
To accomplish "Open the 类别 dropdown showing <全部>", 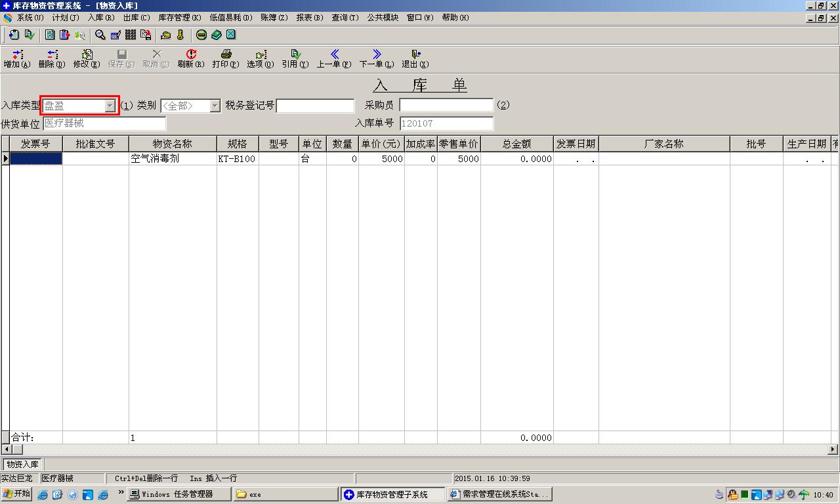I will coord(215,106).
